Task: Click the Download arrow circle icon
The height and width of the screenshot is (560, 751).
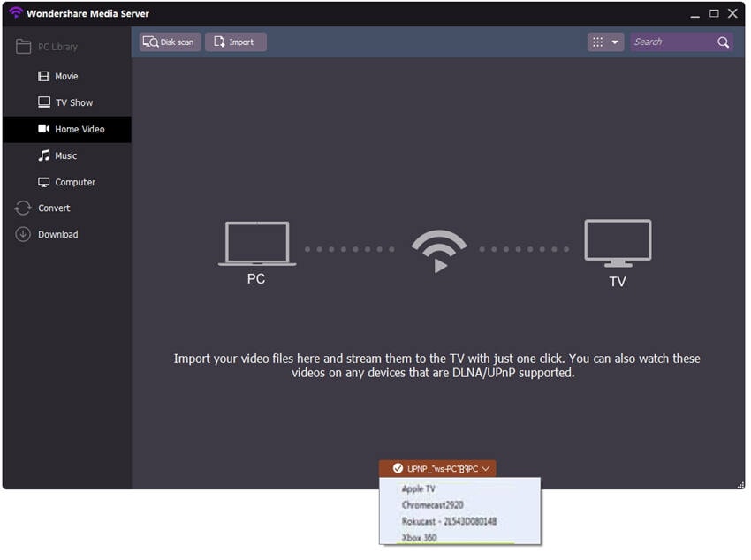Action: (x=23, y=235)
